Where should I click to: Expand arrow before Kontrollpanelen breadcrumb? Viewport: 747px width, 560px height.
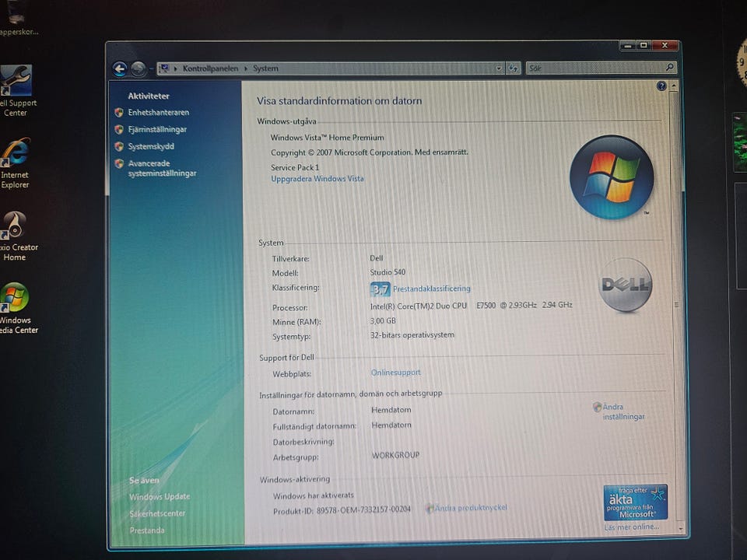pos(176,68)
